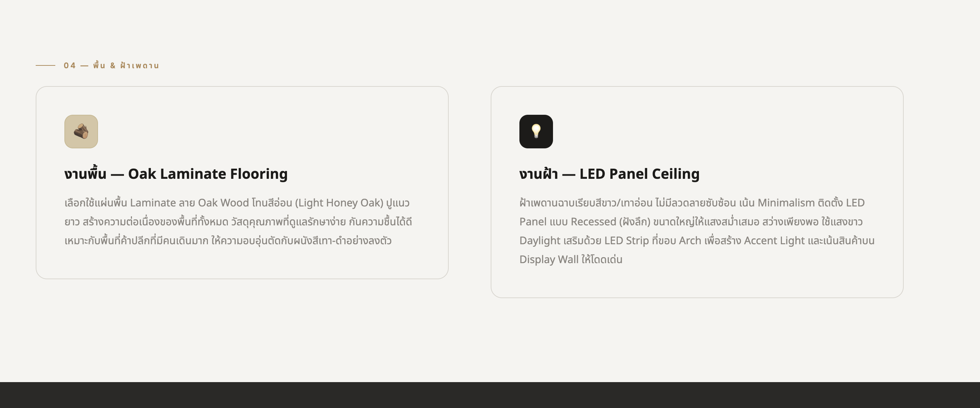Image resolution: width=980 pixels, height=408 pixels.
Task: Click the dark footer bar at the bottom
Action: (x=490, y=395)
